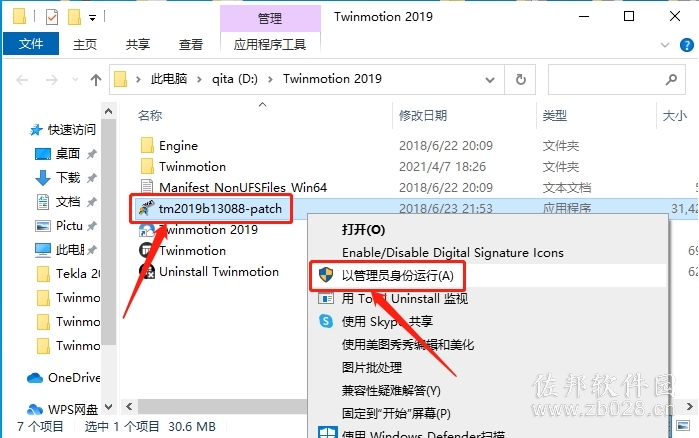Screen dimensions: 699x438
Task: Click the Uninstall Twinmotion program icon
Action: tap(147, 271)
